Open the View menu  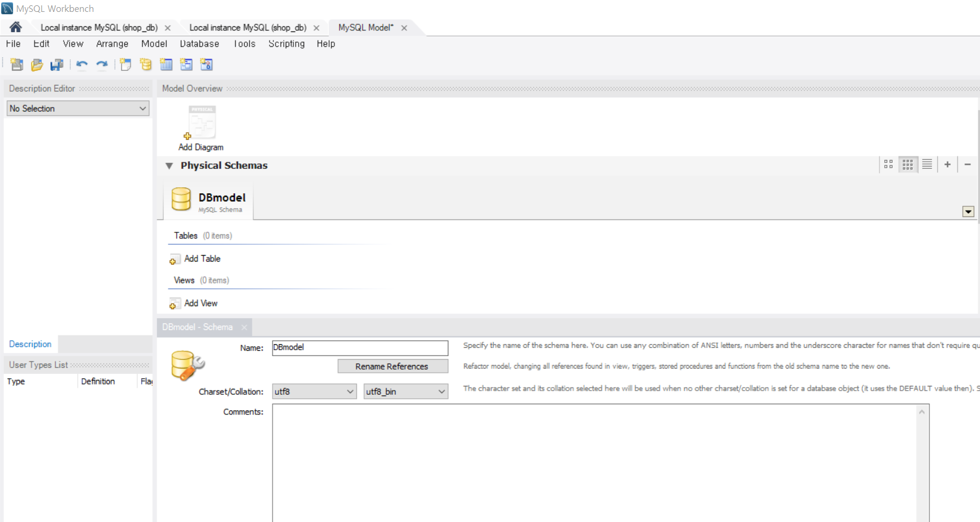(x=73, y=44)
